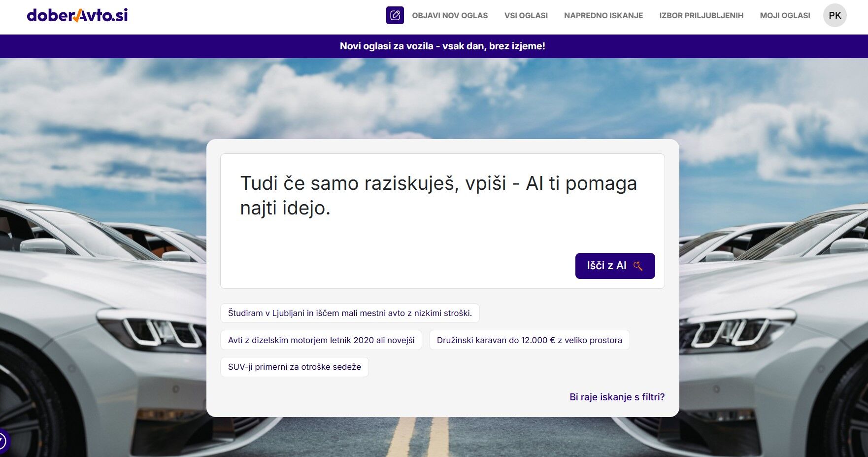Viewport: 868px width, 457px height.
Task: Select the SUV-ji primerni za otroške sedeže suggestion
Action: [x=294, y=367]
